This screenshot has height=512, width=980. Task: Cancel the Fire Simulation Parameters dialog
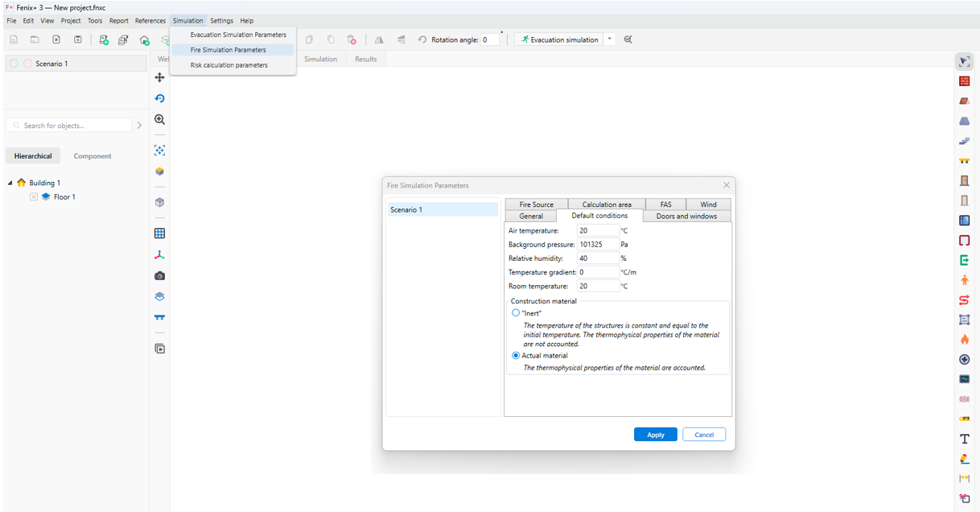(x=704, y=435)
